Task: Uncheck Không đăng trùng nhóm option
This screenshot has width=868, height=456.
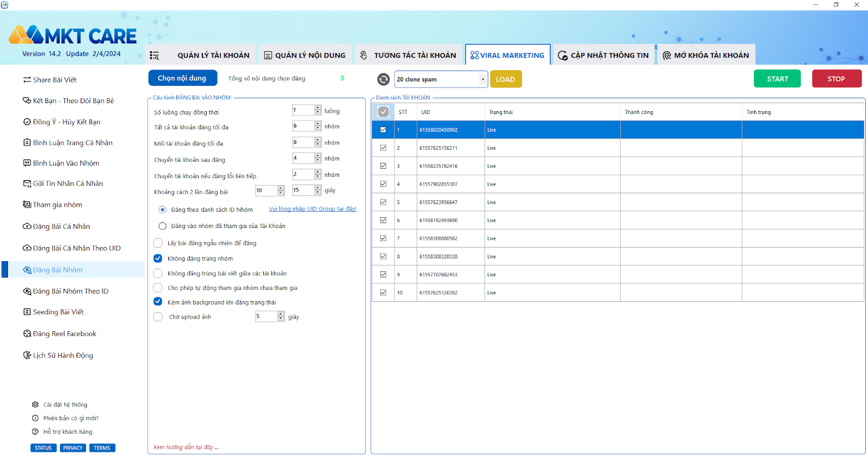Action: [158, 258]
